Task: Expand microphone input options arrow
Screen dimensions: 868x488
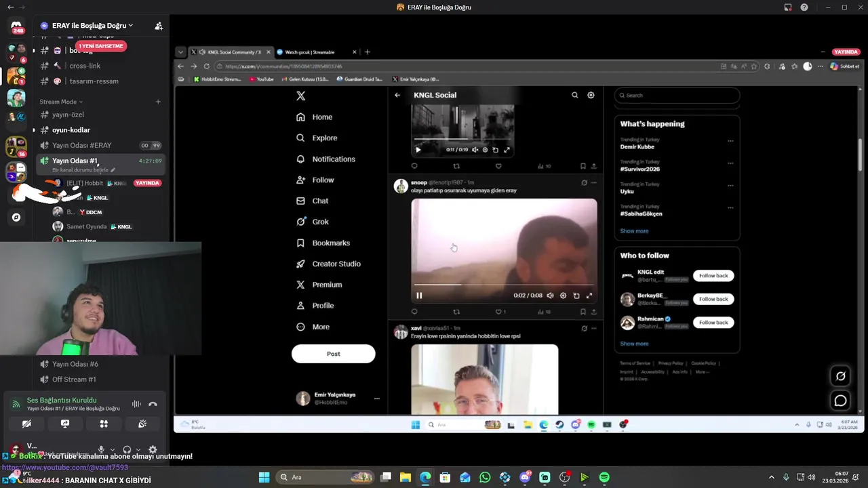Action: (x=112, y=449)
